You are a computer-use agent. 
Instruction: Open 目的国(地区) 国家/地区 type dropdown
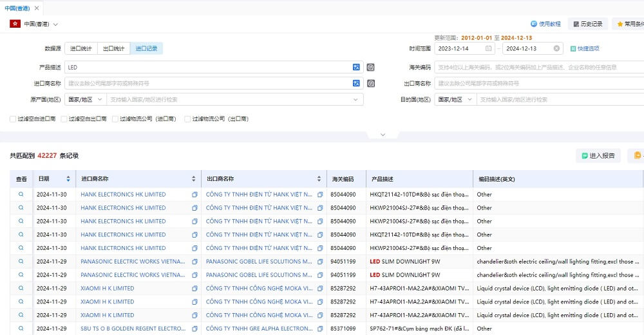pos(455,99)
